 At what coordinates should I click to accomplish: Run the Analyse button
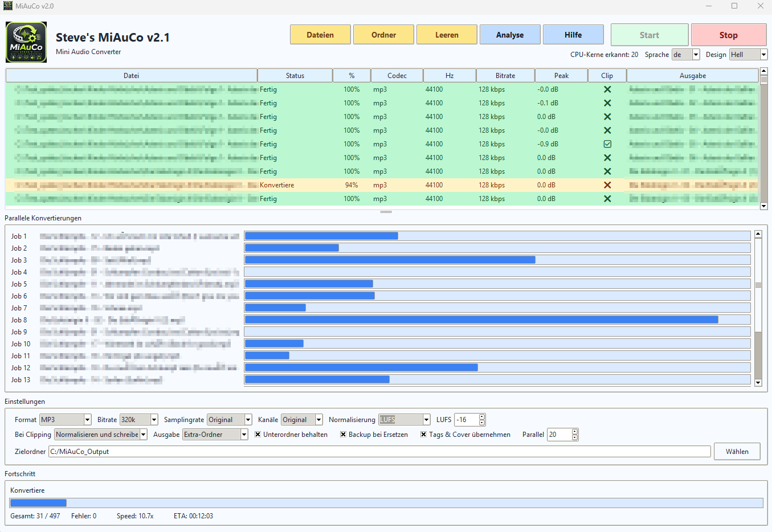(510, 35)
